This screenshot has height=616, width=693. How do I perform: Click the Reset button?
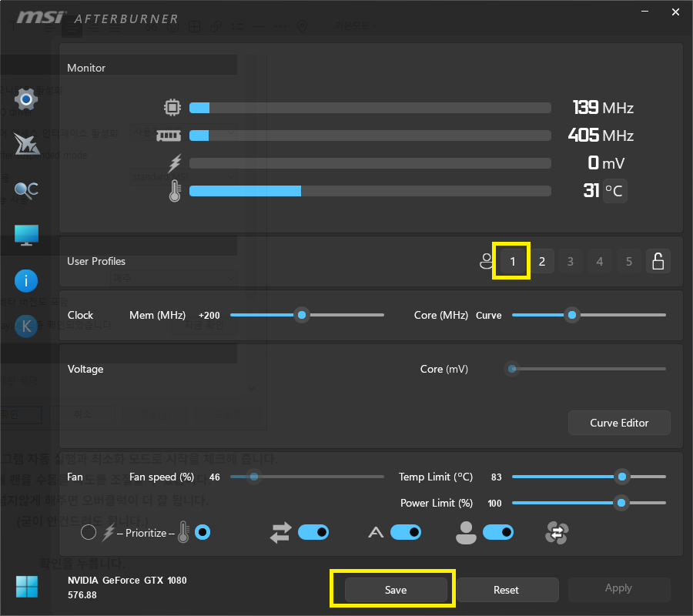tap(507, 590)
